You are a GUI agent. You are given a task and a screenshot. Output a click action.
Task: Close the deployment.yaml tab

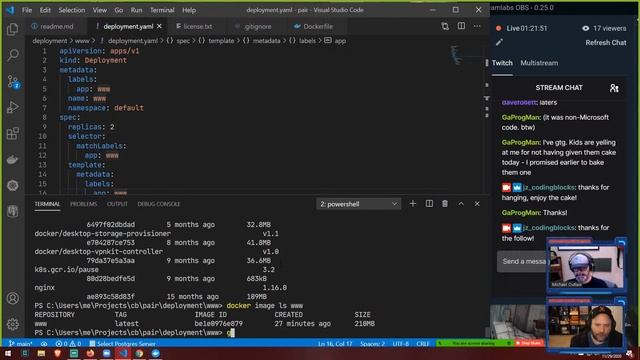[159, 26]
